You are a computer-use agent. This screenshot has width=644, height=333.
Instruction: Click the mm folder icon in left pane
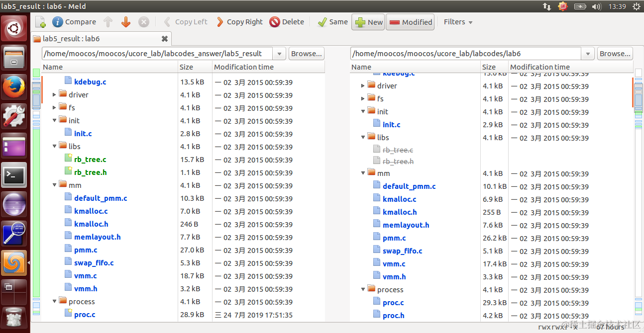63,185
